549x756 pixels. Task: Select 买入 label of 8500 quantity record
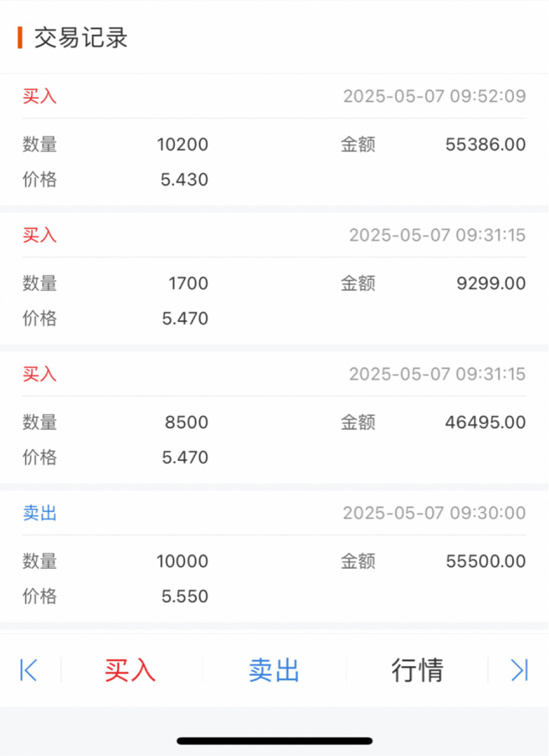tap(39, 373)
